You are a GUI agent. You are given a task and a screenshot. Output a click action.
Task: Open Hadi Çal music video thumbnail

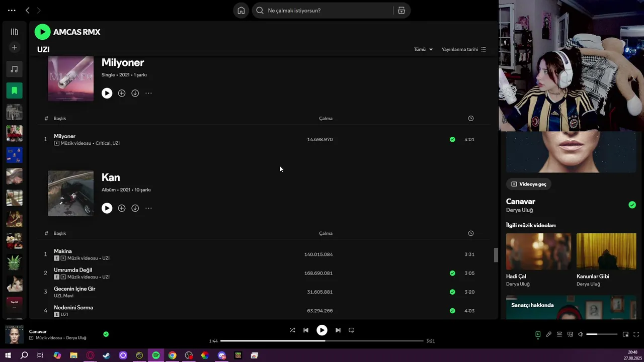click(x=538, y=251)
